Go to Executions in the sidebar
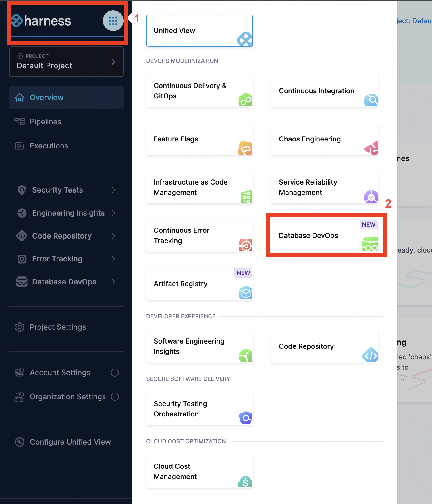 tap(49, 146)
